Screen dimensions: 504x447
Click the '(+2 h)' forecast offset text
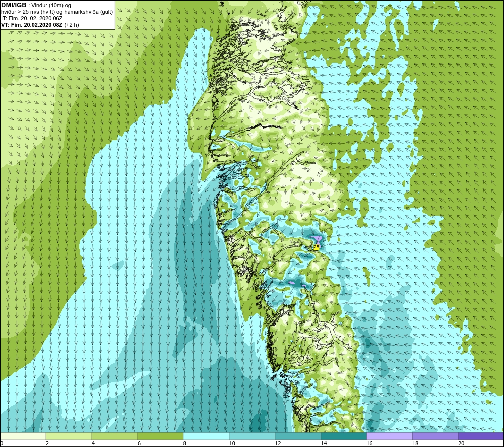click(72, 25)
